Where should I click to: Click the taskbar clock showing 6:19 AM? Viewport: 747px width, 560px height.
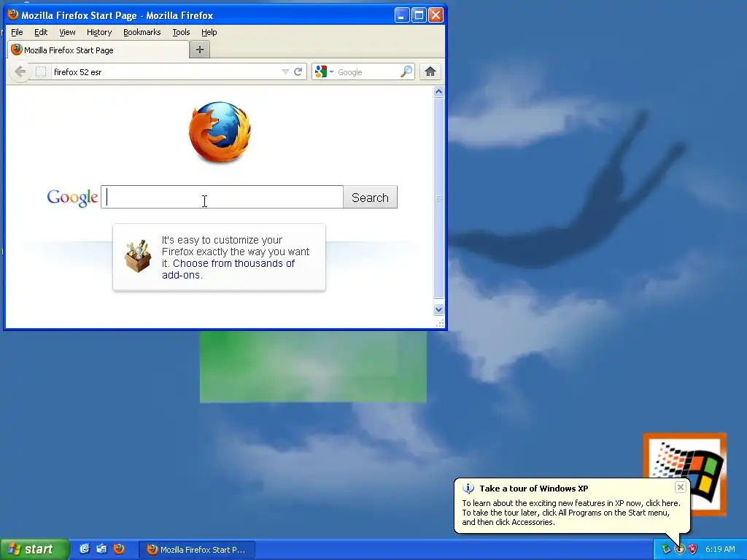point(720,549)
